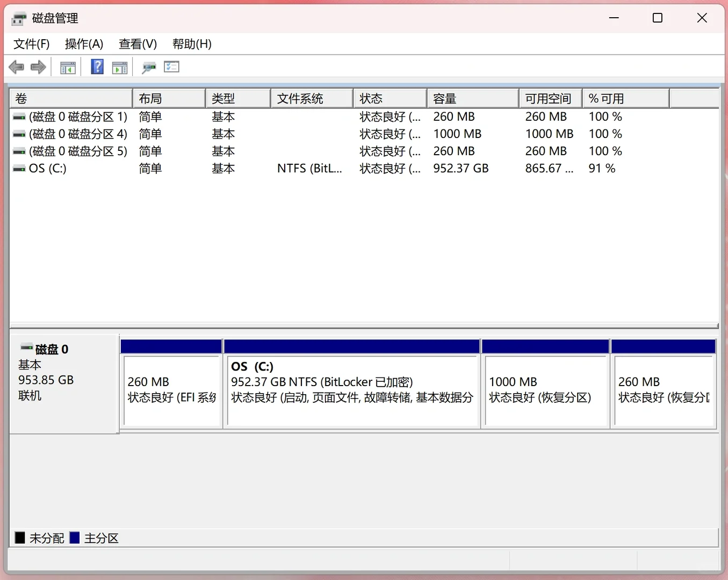The image size is (728, 580).
Task: Click the Forward arrow toolbar icon
Action: [x=38, y=67]
